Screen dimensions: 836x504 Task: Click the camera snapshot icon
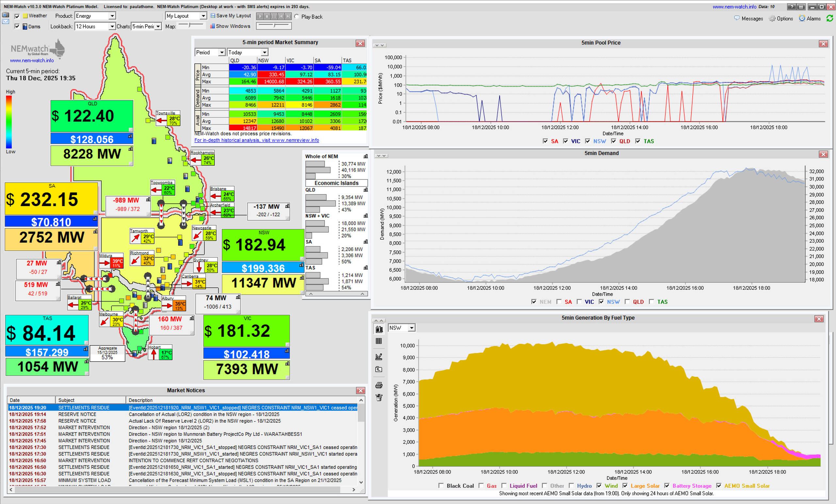tap(6, 15)
